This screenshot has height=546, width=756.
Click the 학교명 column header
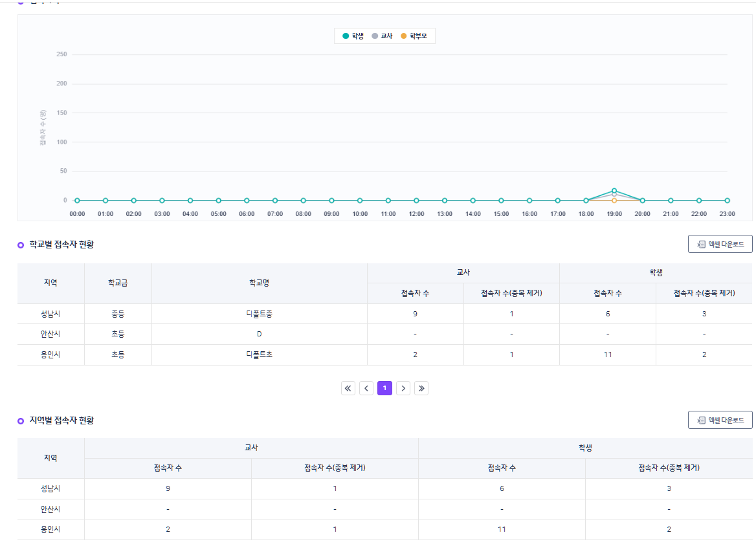pos(259,283)
